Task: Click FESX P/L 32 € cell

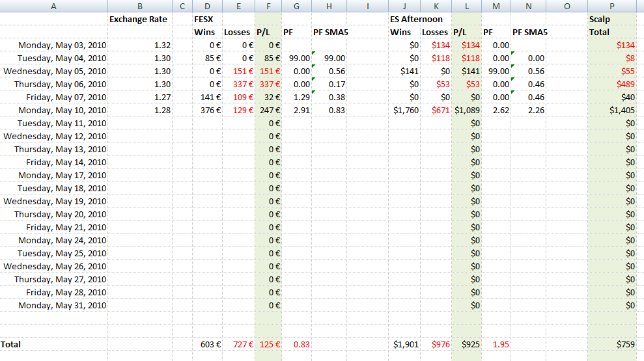Action: (x=268, y=97)
